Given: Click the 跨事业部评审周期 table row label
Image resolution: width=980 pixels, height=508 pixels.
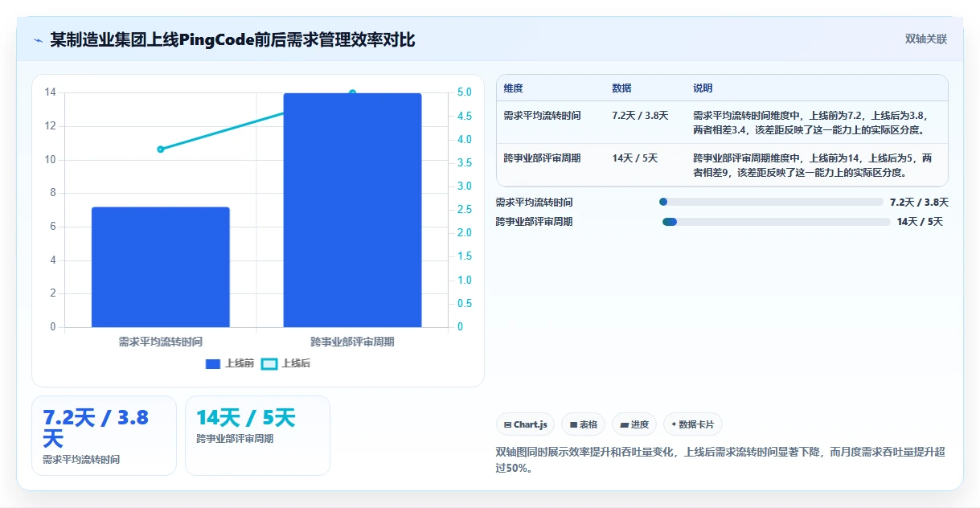Looking at the screenshot, I should point(542,158).
